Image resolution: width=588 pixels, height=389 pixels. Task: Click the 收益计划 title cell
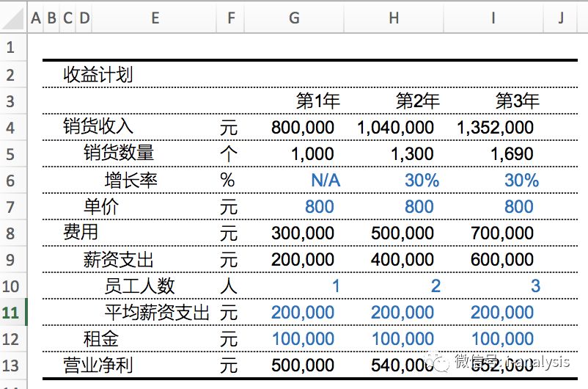point(98,74)
